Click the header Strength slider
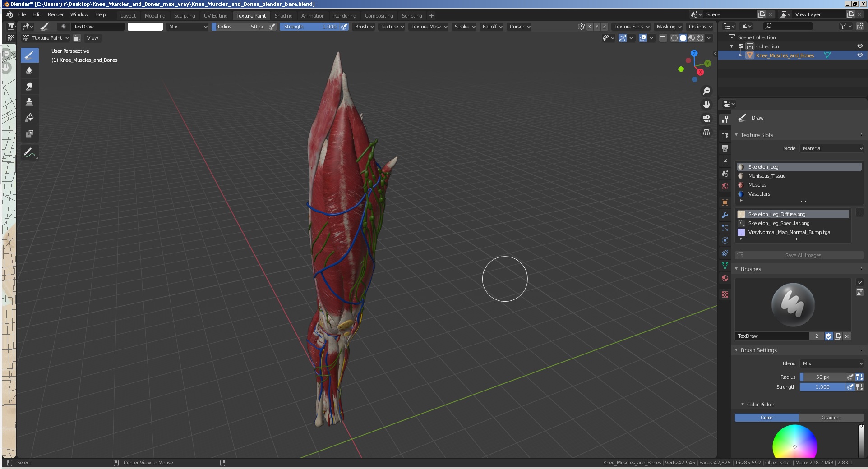The width and height of the screenshot is (868, 469). pyautogui.click(x=309, y=27)
